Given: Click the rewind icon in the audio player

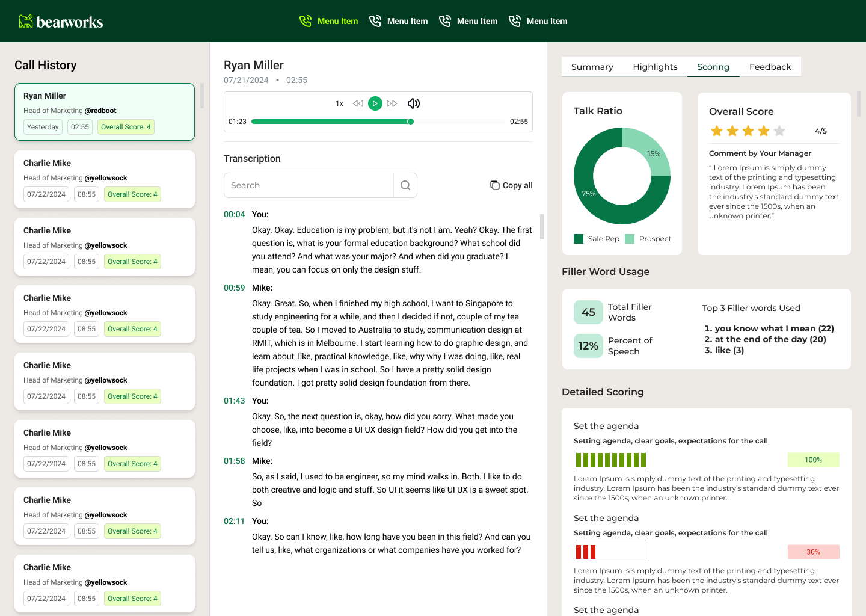Looking at the screenshot, I should 357,103.
